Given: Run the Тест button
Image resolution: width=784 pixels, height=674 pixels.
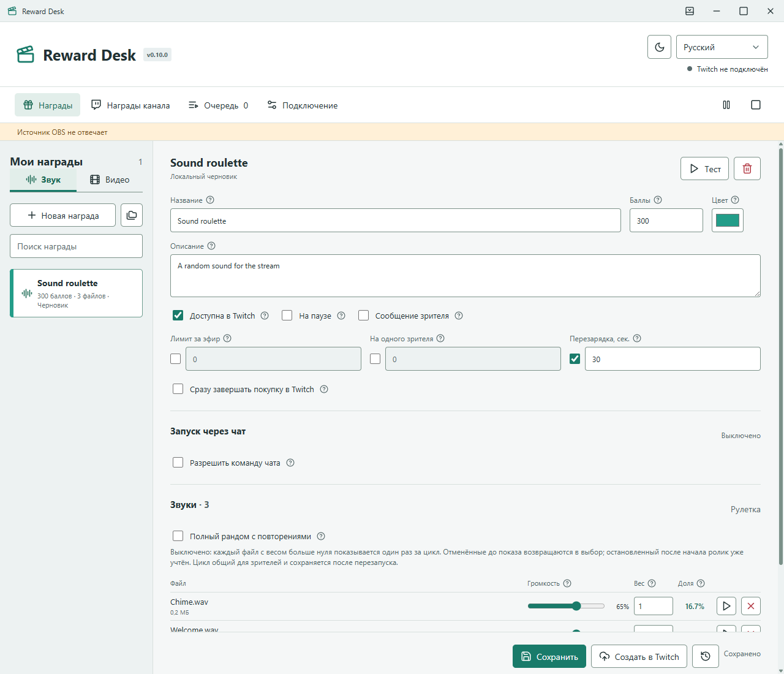Looking at the screenshot, I should pos(704,168).
